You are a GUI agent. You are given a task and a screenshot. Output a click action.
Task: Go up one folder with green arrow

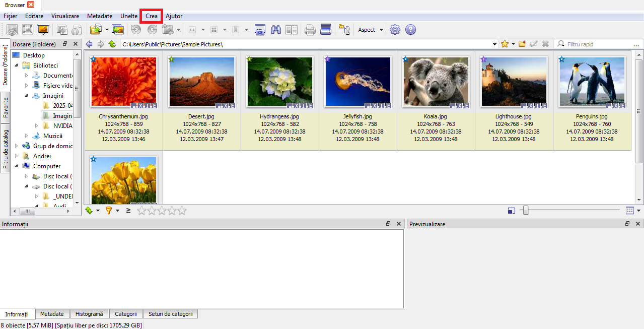(x=112, y=44)
